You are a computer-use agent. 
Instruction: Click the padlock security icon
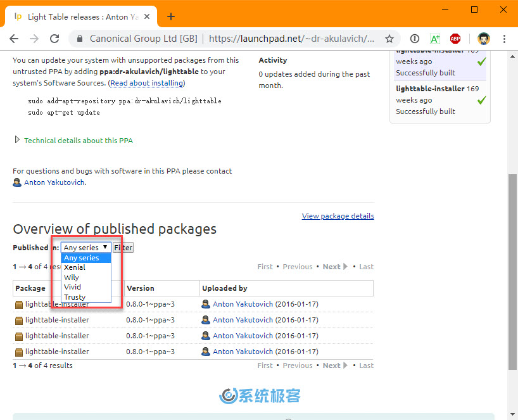[x=80, y=39]
